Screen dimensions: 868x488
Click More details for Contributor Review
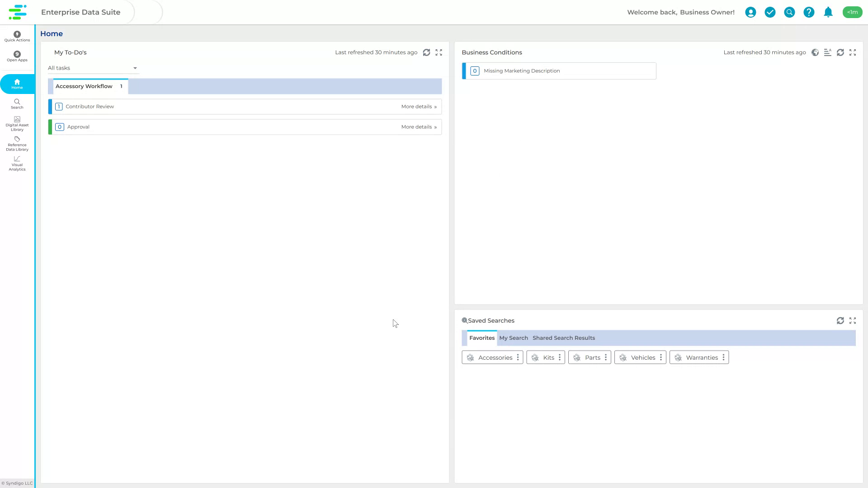(418, 106)
